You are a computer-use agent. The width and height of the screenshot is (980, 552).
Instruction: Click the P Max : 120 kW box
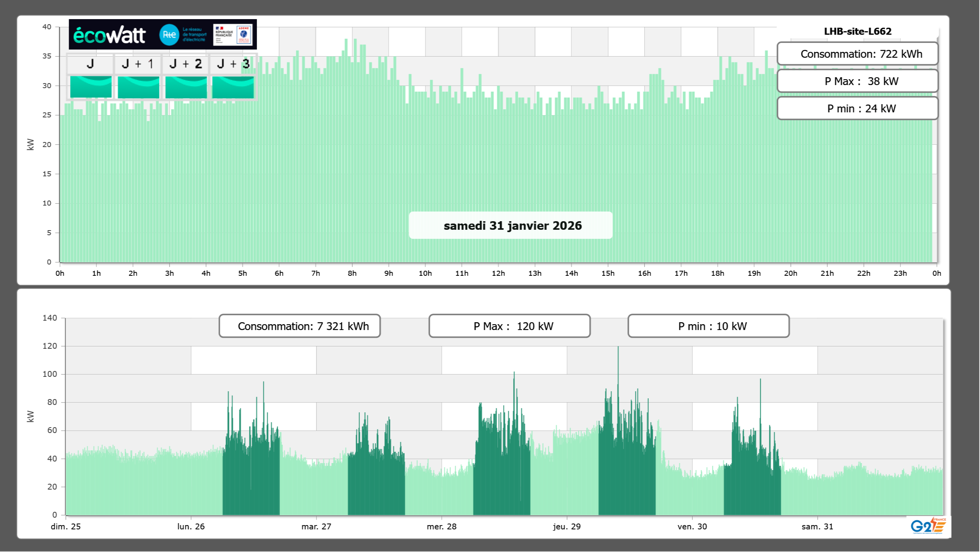coord(509,326)
